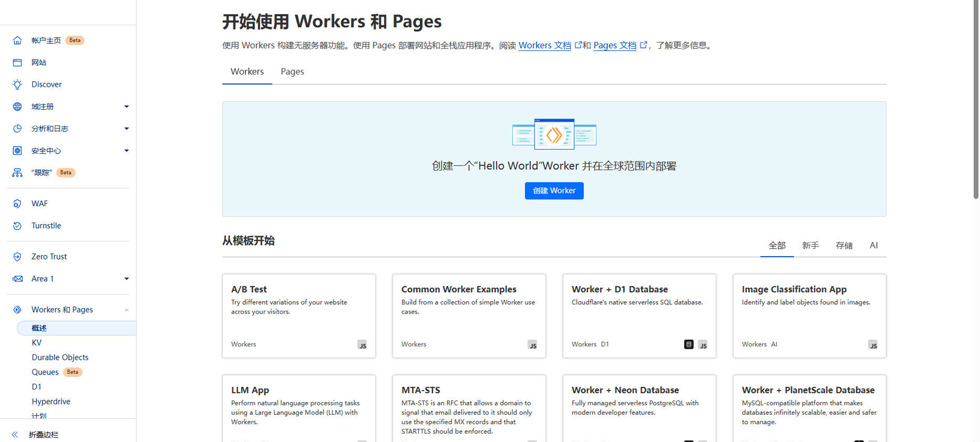980x442 pixels.
Task: Click the JS badge on Worker + D1 Database card
Action: pyautogui.click(x=703, y=345)
